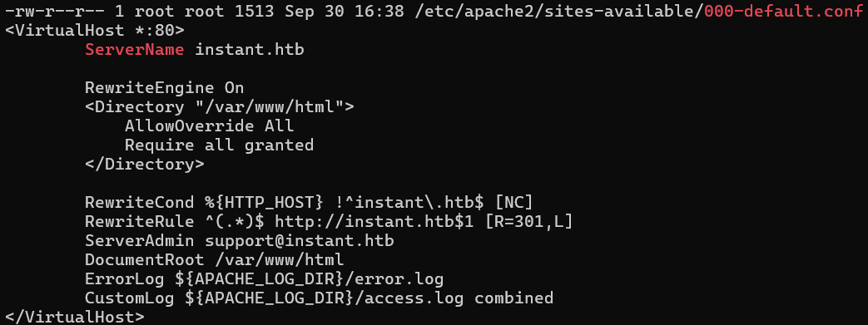
Task: Click the opening VirtualHost *:80 tag
Action: [x=95, y=31]
